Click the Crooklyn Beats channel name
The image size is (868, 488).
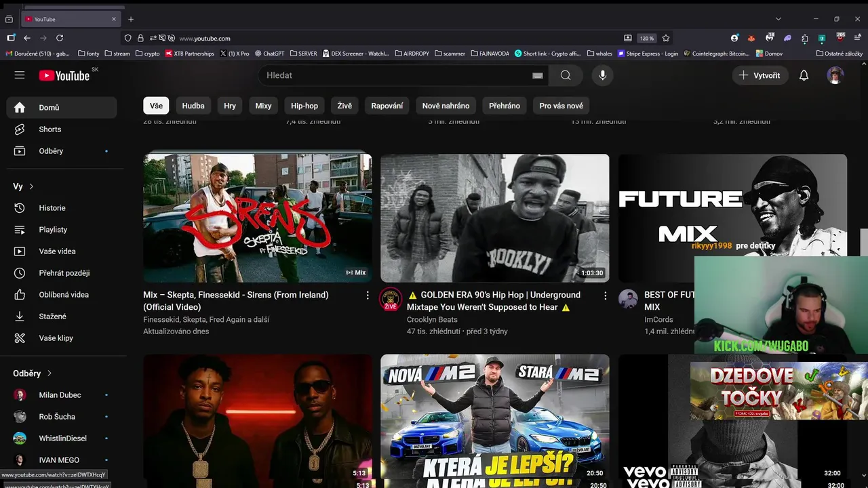432,319
